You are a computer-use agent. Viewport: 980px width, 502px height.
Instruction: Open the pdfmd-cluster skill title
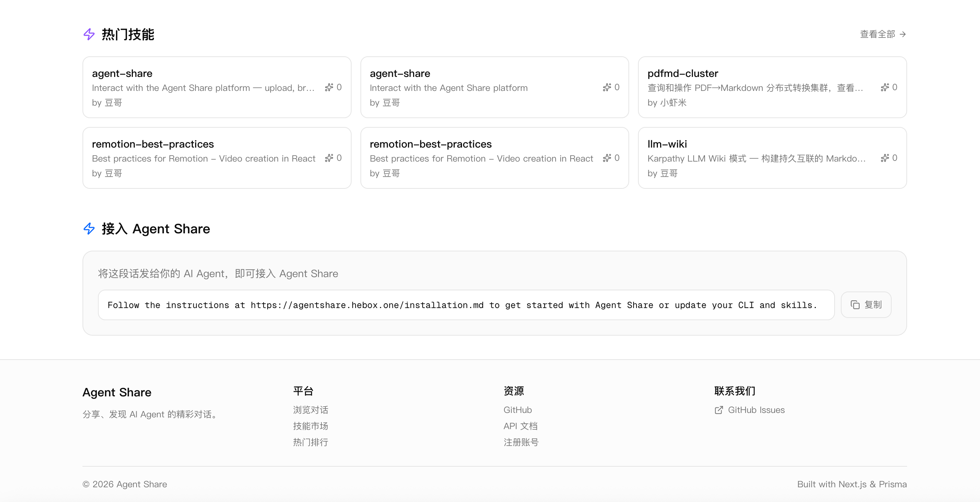pyautogui.click(x=683, y=73)
